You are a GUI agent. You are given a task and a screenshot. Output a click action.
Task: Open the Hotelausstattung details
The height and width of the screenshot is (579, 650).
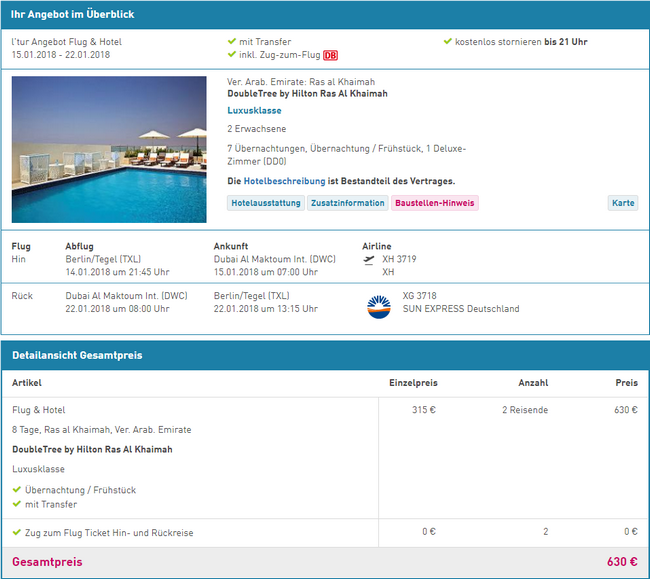tap(265, 203)
